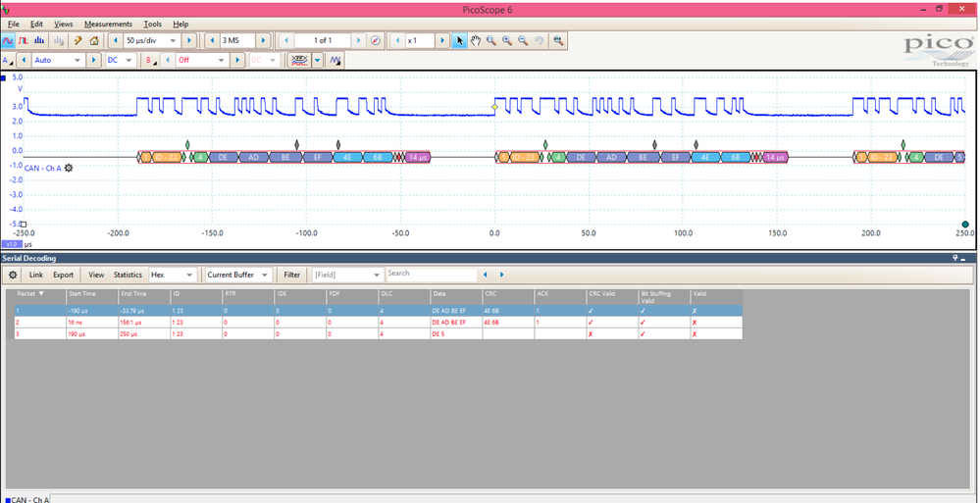Switch to Scope mode icon
The height and width of the screenshot is (503, 980).
[x=8, y=40]
